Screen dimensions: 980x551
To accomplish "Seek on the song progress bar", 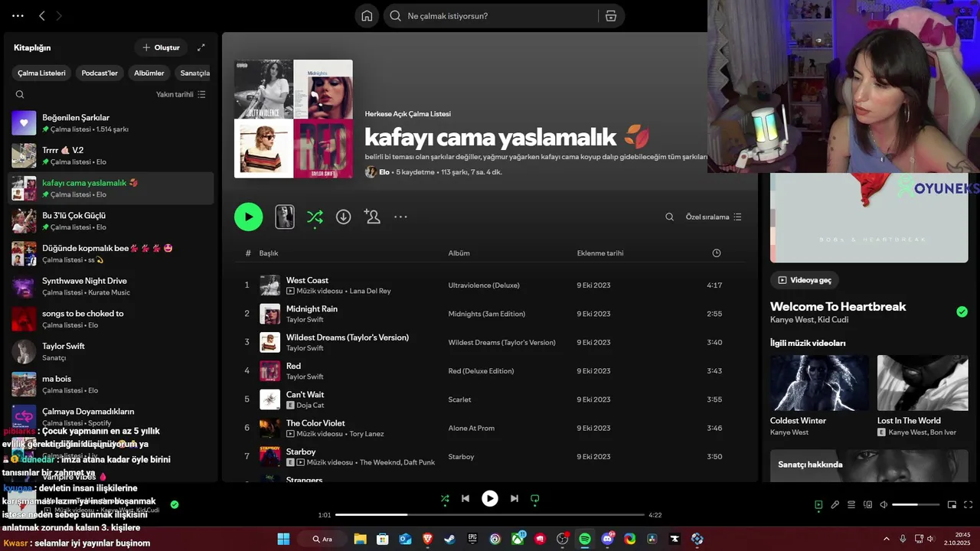I will pos(490,515).
